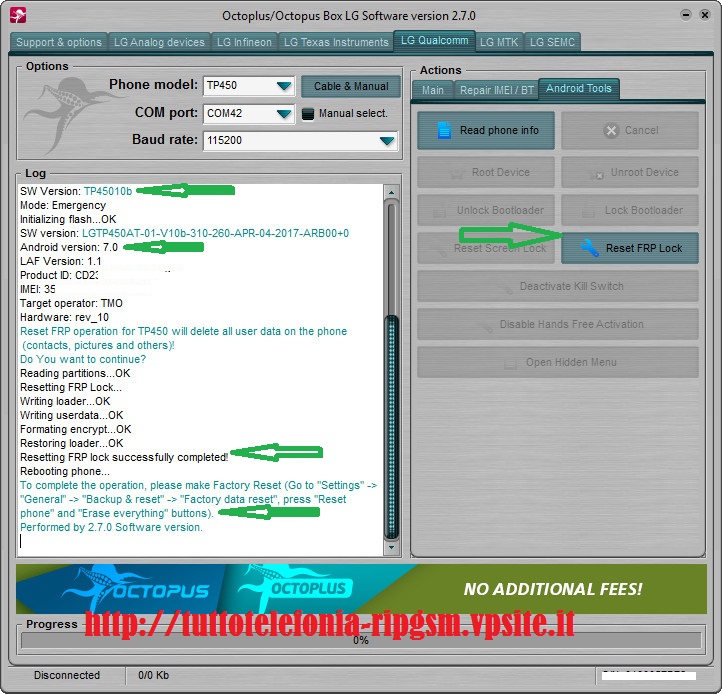Select the LG Qualcomm tab
The width and height of the screenshot is (722, 694).
tap(434, 41)
